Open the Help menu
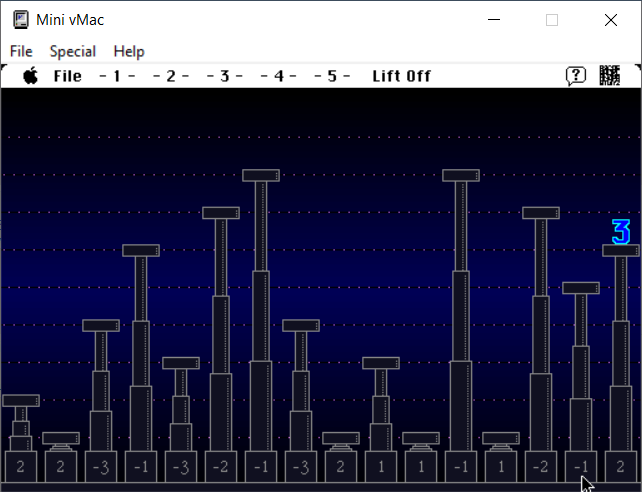The image size is (642, 492). tap(129, 52)
